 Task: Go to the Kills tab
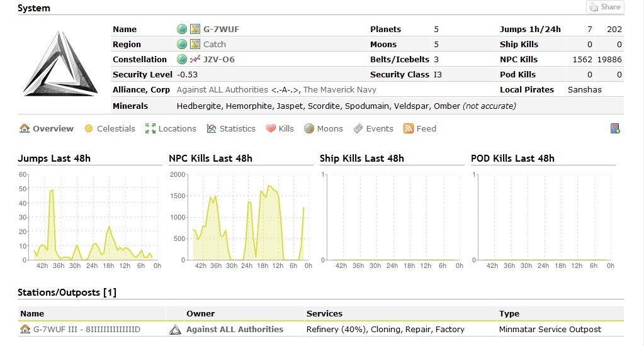pos(280,128)
